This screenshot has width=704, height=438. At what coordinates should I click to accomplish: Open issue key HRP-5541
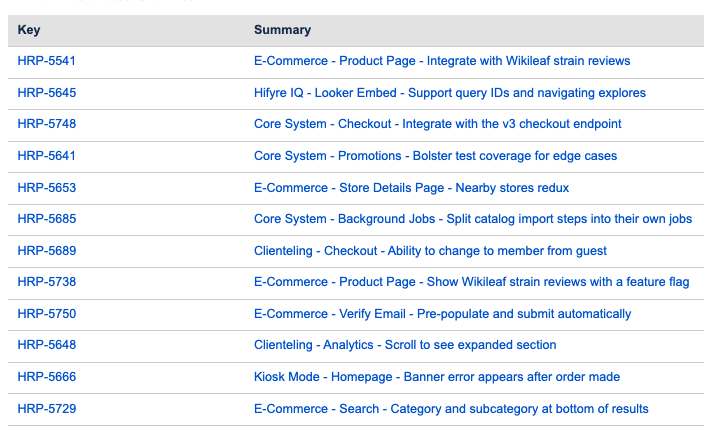[47, 61]
